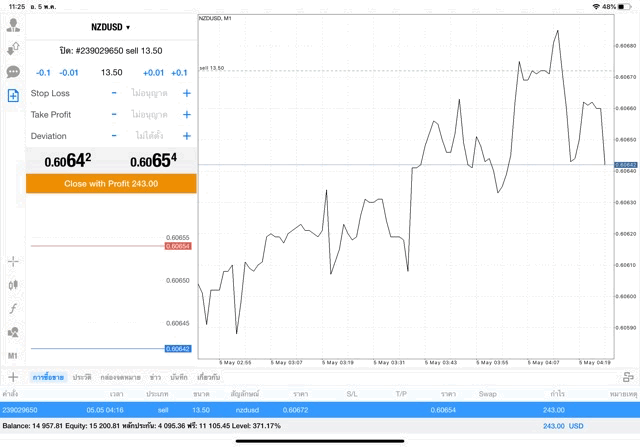Click the 243.00 USD total profit

click(x=563, y=426)
